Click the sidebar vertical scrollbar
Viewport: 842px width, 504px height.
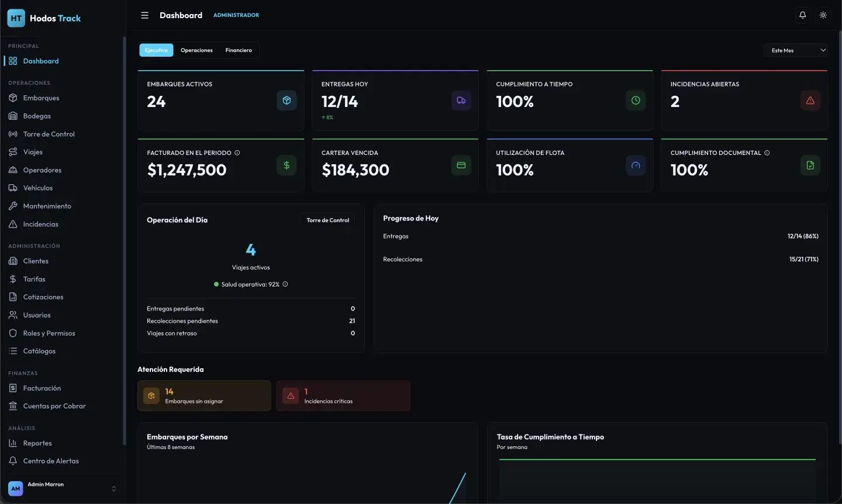point(124,240)
